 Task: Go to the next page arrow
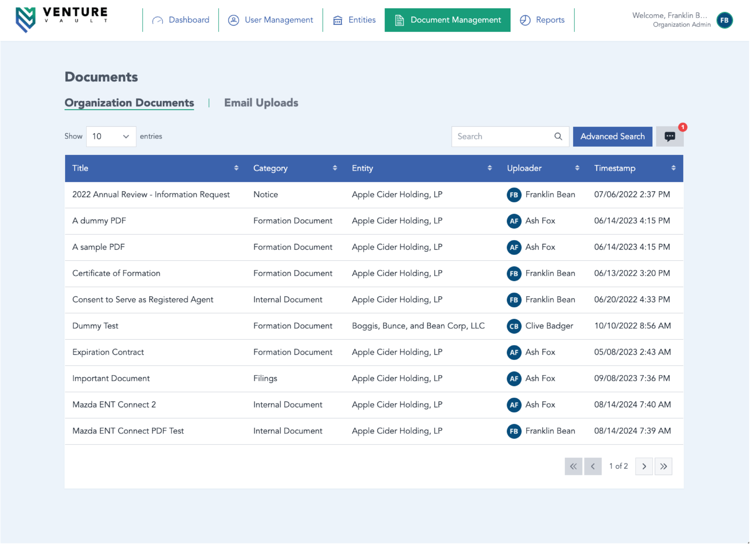(x=644, y=466)
